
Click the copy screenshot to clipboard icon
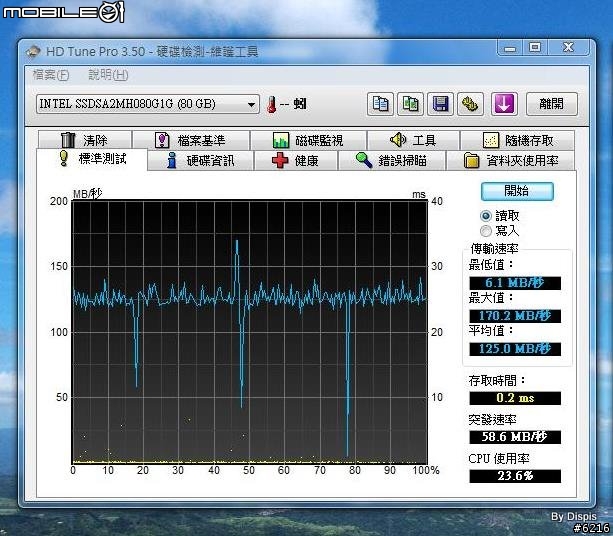pyautogui.click(x=410, y=104)
